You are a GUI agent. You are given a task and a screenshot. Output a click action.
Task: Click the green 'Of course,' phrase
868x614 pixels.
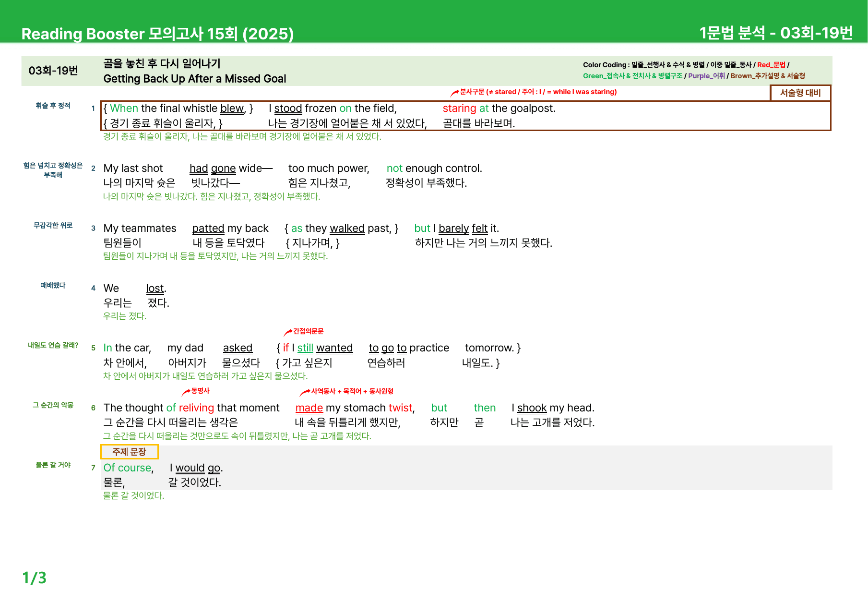point(129,468)
